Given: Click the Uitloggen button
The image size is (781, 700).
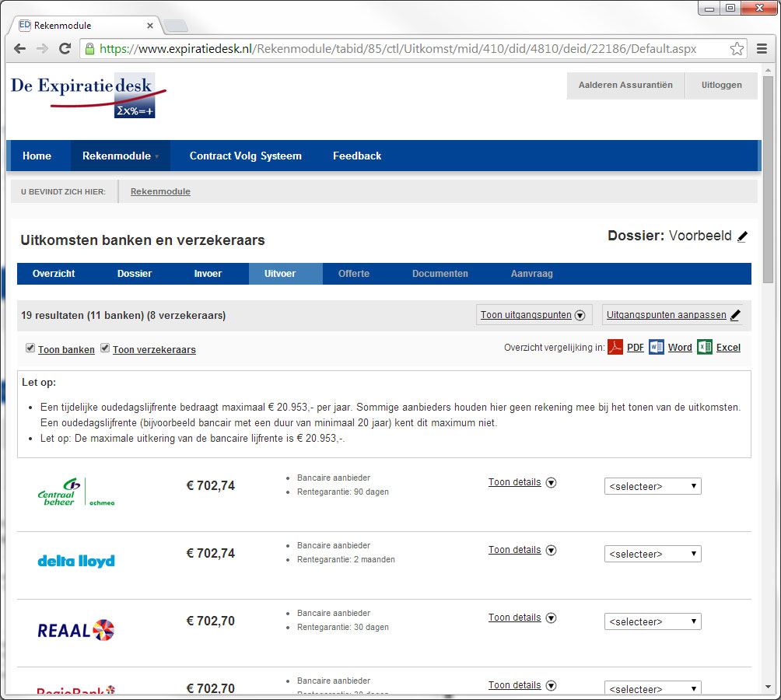Looking at the screenshot, I should point(722,85).
